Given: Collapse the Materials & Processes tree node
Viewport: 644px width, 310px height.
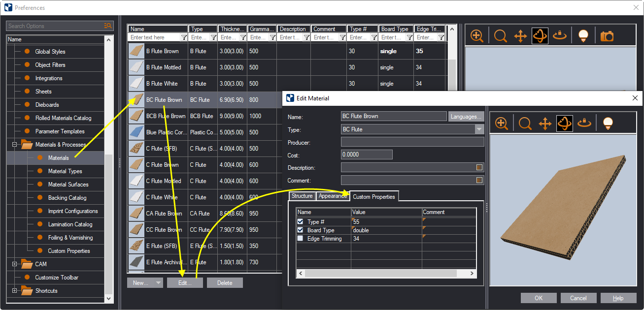Looking at the screenshot, I should [15, 145].
